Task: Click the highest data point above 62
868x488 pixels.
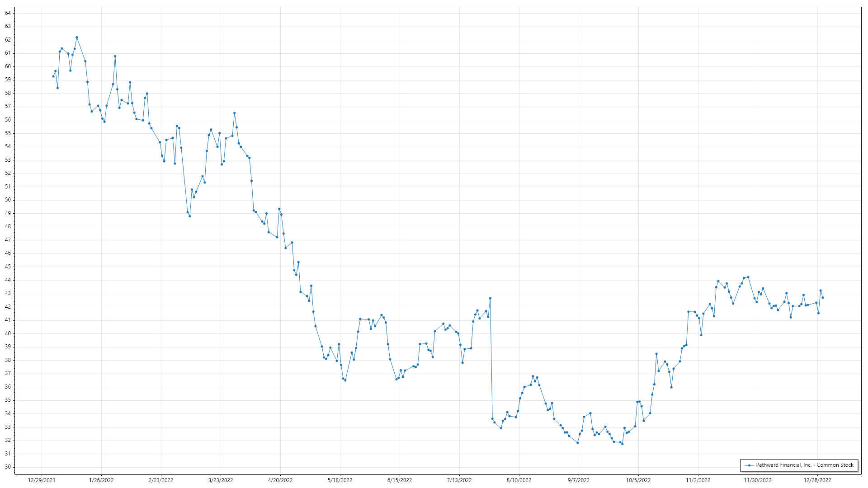Action: pyautogui.click(x=77, y=37)
